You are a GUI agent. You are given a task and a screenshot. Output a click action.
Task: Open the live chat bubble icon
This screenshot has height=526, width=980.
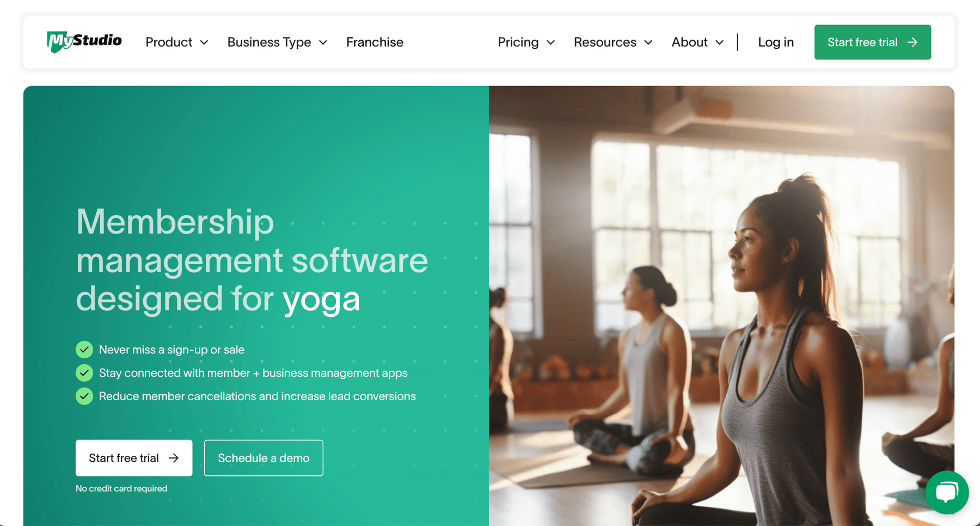pyautogui.click(x=947, y=492)
